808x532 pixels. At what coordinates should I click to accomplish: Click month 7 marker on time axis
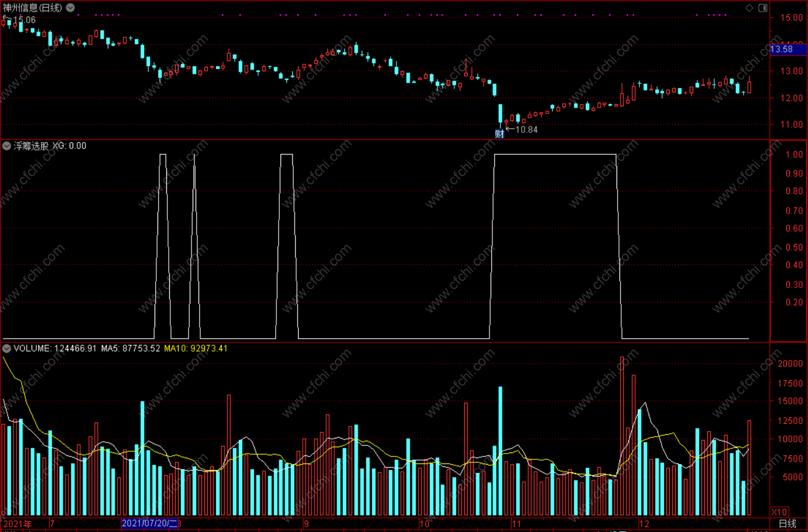52,524
